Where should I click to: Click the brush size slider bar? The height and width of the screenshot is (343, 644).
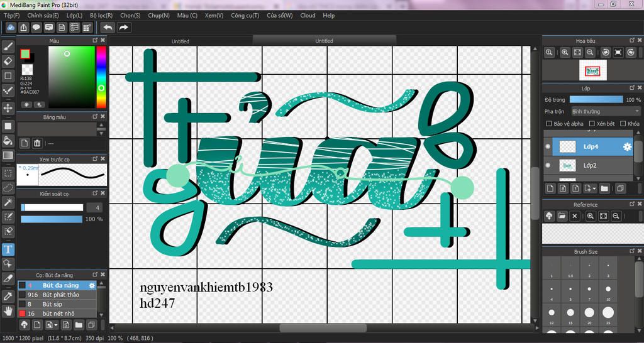(52, 208)
